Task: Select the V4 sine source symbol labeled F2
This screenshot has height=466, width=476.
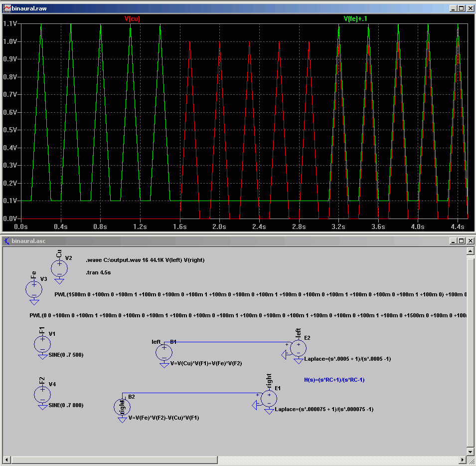Action: coord(42,395)
